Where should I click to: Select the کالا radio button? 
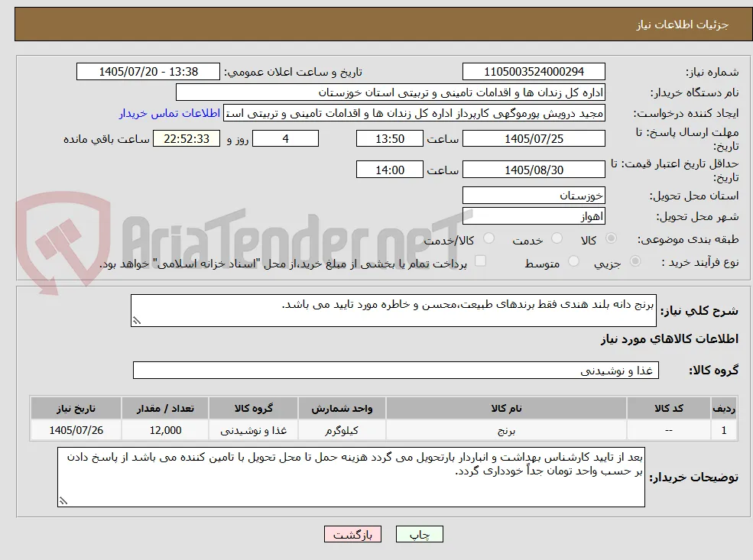point(612,238)
